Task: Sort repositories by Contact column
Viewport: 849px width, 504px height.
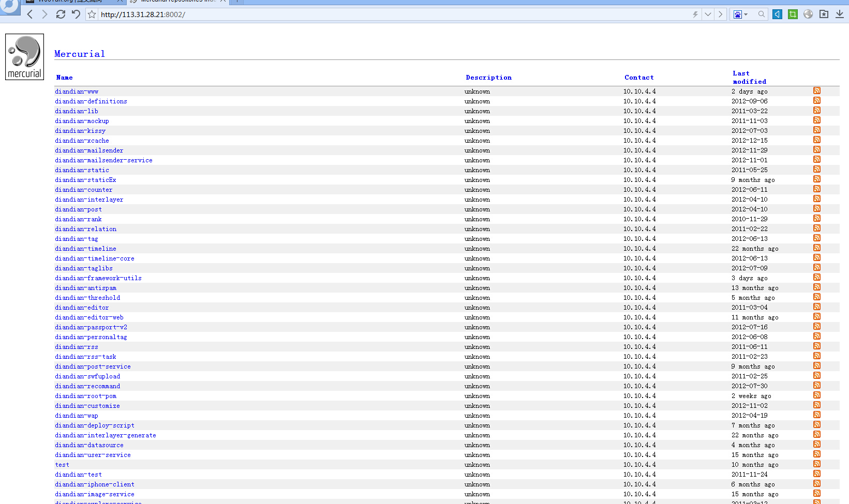Action: point(639,78)
